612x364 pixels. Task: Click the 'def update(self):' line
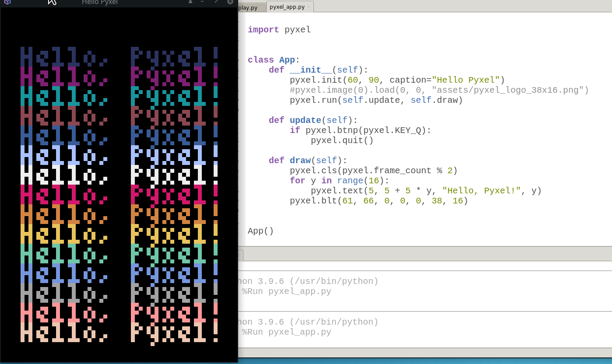click(x=313, y=120)
